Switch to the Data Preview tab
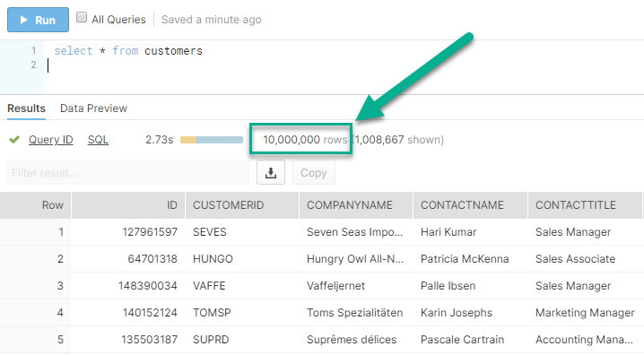Viewport: 644px width, 355px height. point(93,108)
